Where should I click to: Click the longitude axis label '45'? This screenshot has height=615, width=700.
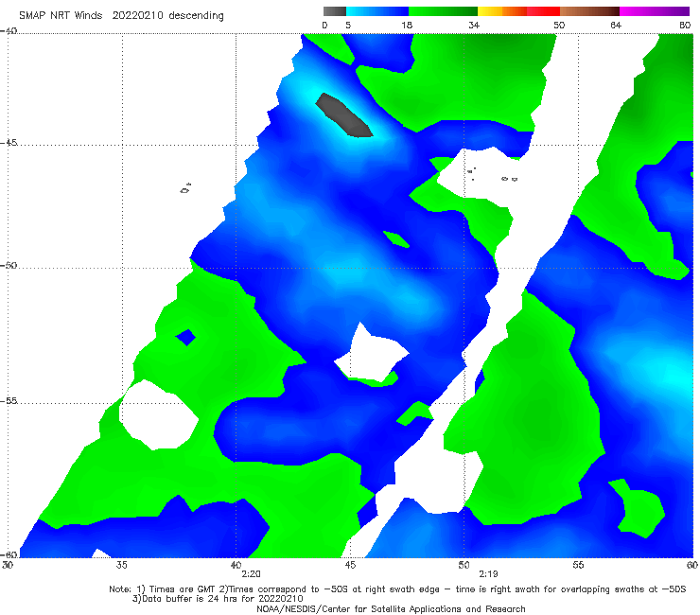[350, 565]
